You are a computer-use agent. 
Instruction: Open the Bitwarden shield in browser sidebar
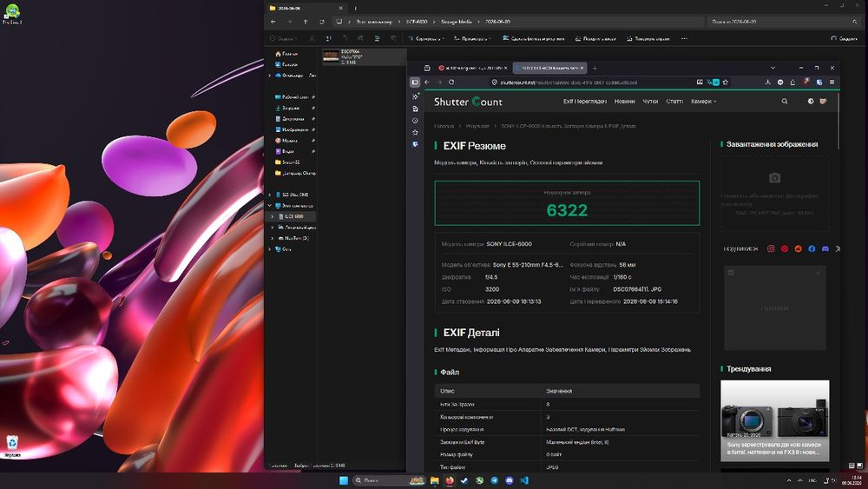click(x=415, y=144)
